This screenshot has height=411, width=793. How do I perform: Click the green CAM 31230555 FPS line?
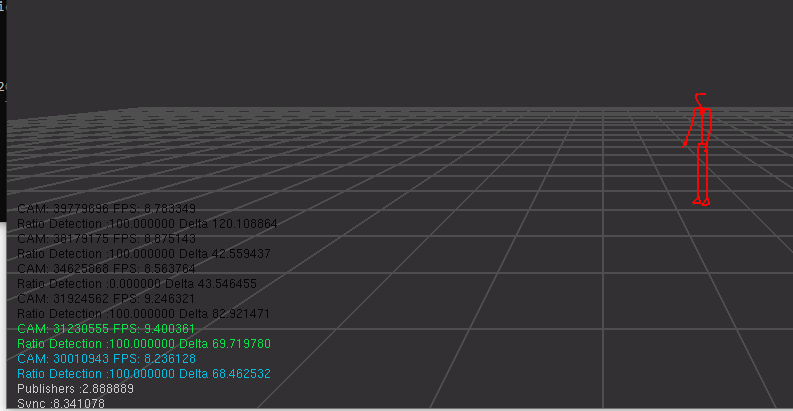pyautogui.click(x=106, y=329)
